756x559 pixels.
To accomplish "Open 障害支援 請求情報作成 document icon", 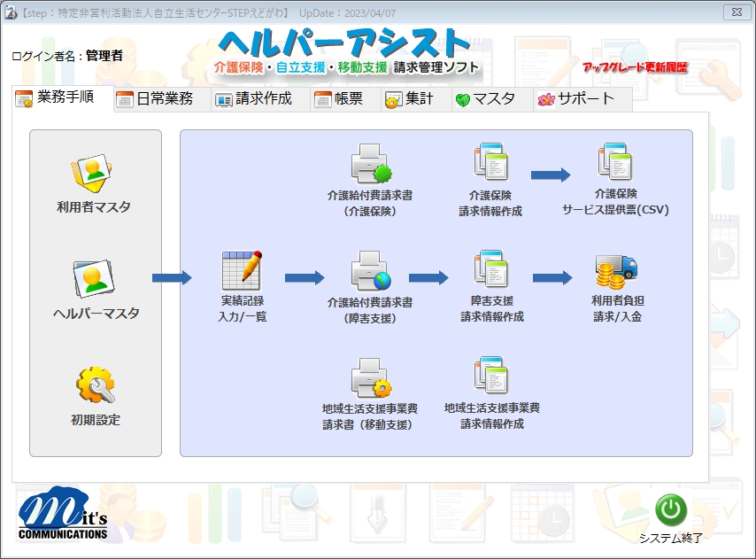I will pos(490,268).
